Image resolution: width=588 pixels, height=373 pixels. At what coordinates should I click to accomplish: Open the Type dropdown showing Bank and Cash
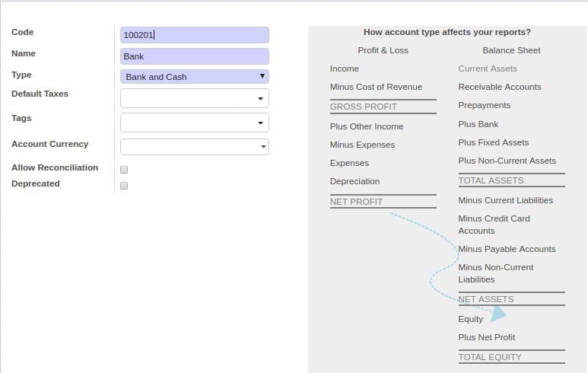(x=194, y=77)
